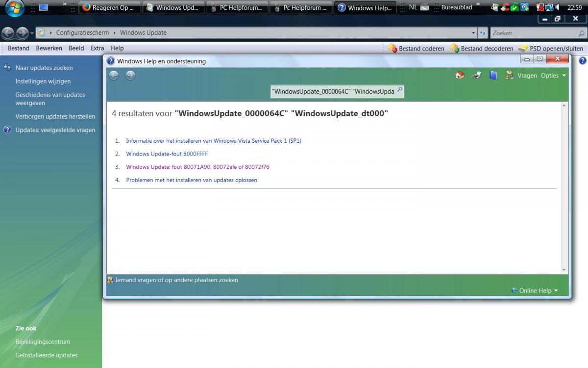Open the Extra menu
Image resolution: width=588 pixels, height=368 pixels.
pyautogui.click(x=98, y=48)
